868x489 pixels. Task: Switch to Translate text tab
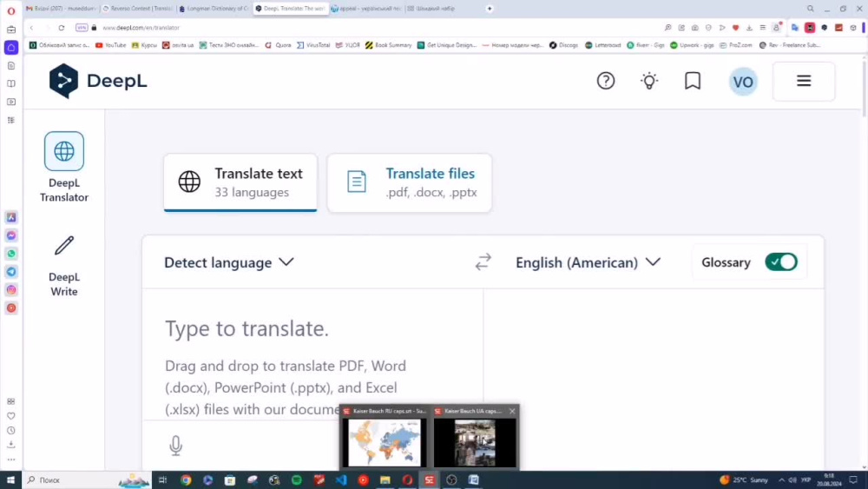240,182
